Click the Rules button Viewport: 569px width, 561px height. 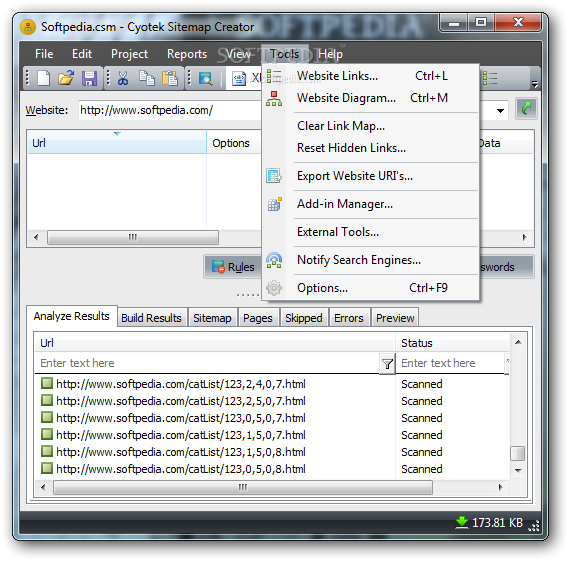[233, 267]
